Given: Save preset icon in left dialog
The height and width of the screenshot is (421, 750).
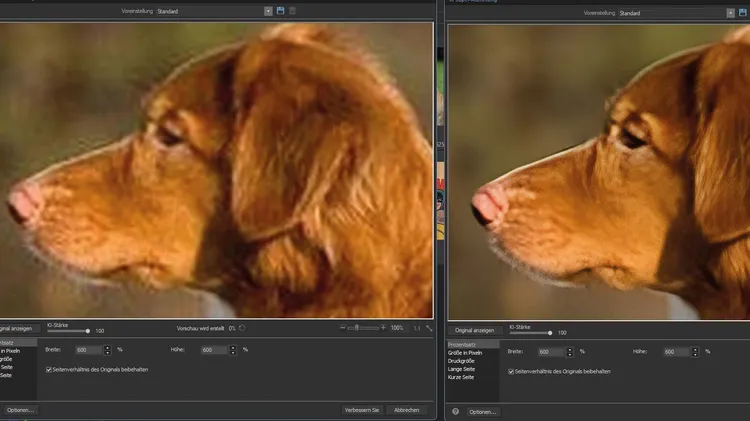Looking at the screenshot, I should click(281, 11).
